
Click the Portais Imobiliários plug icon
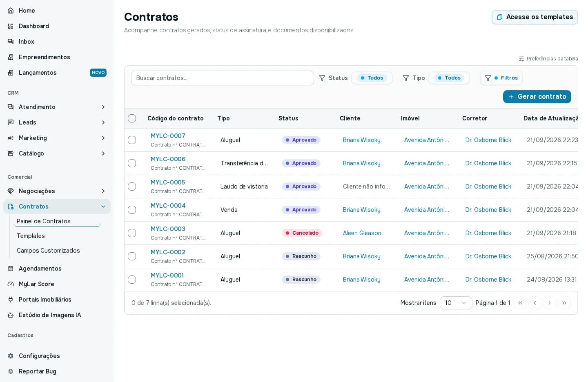click(11, 300)
